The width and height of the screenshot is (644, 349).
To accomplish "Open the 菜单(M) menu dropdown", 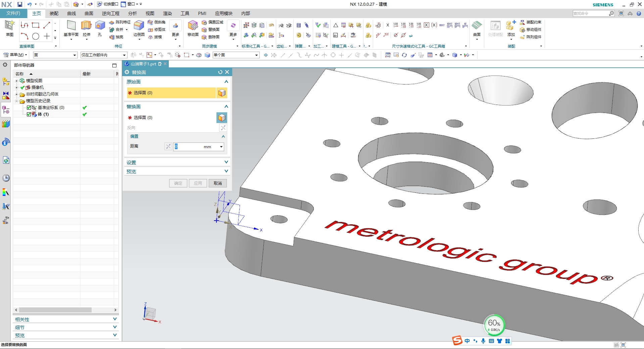I will point(15,55).
